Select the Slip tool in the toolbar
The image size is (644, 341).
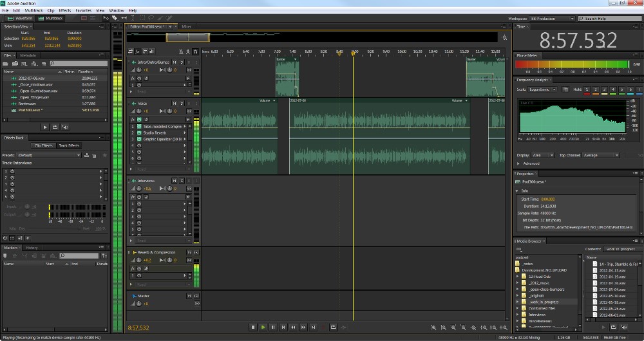[124, 19]
